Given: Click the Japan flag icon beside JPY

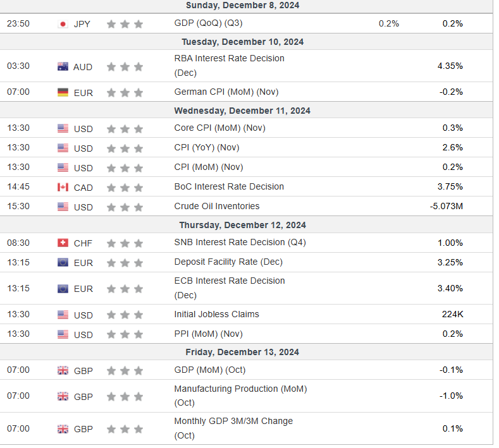Looking at the screenshot, I should click(x=63, y=24).
